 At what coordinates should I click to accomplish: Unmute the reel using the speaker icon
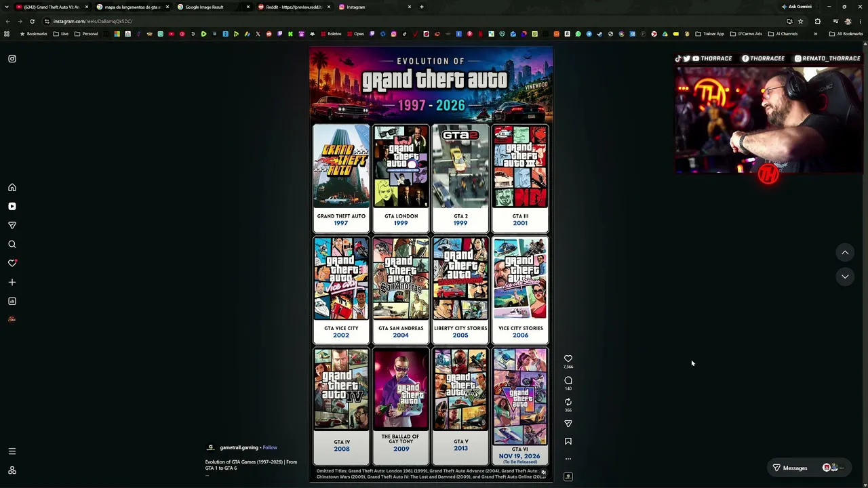543,472
